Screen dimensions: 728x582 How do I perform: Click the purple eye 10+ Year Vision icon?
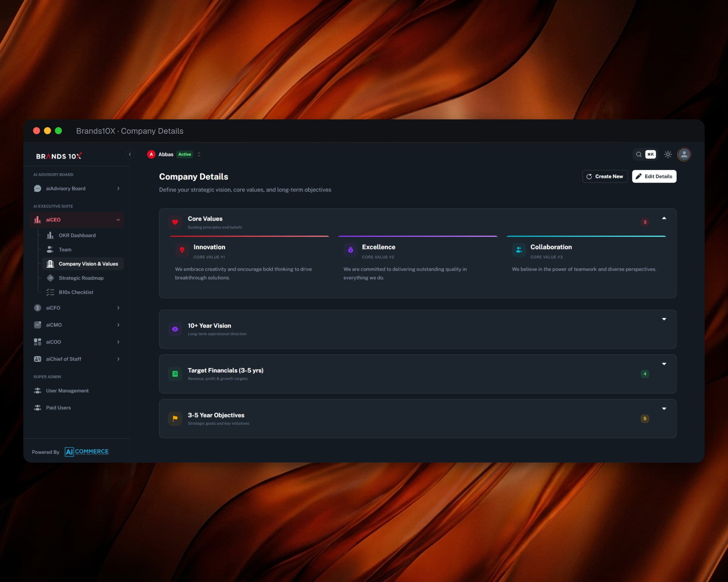(x=175, y=329)
